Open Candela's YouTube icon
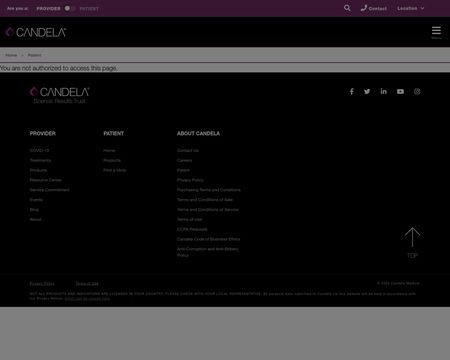The image size is (450, 360). click(x=400, y=91)
